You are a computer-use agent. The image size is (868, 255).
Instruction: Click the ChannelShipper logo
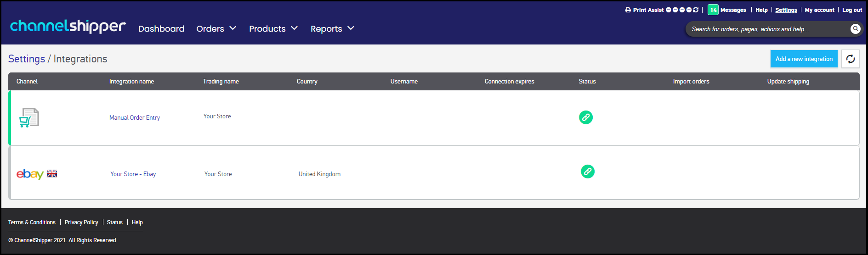click(68, 27)
